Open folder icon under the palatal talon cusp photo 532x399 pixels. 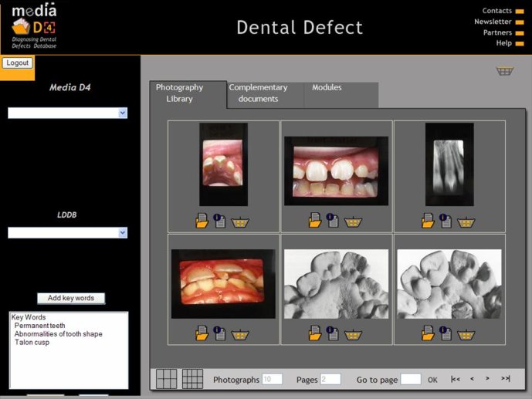point(202,221)
